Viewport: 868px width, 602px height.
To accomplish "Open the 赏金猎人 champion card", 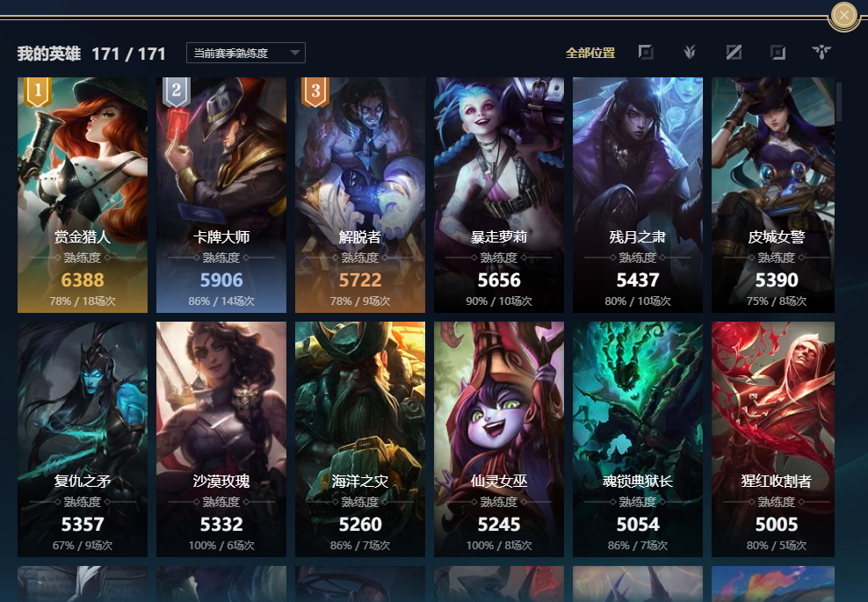I will (83, 195).
